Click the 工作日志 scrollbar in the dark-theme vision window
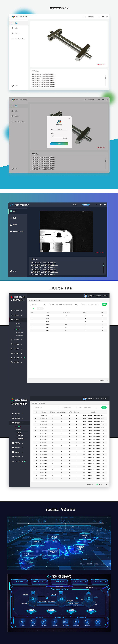This screenshot has height=644, width=118. pos(103,268)
